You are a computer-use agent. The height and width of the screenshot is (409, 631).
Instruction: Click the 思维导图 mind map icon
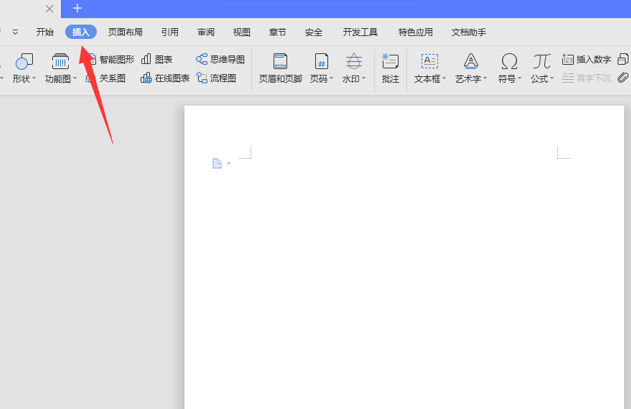(202, 60)
